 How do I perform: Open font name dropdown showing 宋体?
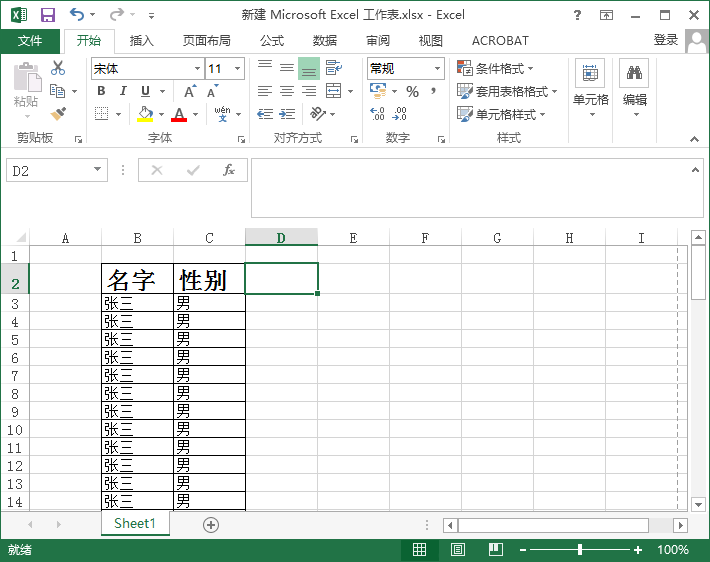[197, 69]
